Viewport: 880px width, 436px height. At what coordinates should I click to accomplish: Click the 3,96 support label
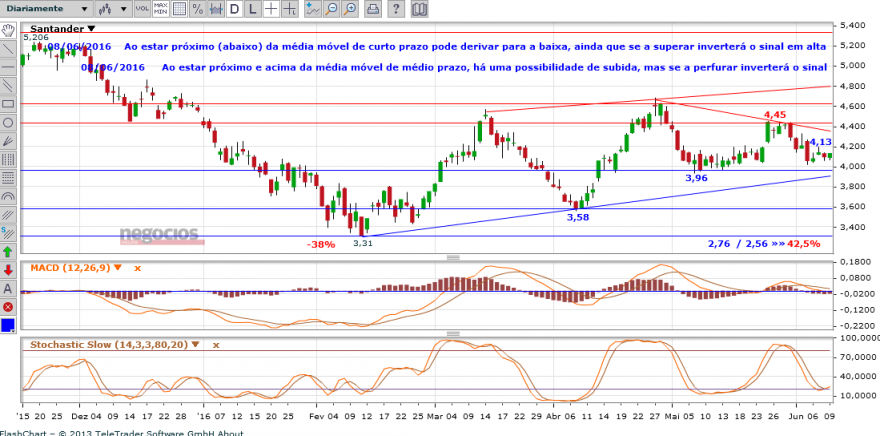click(x=696, y=178)
